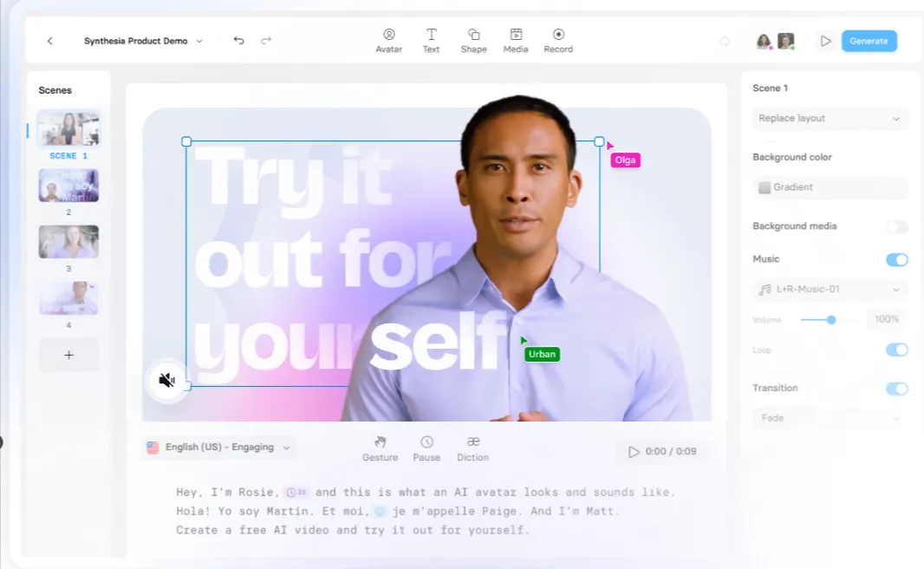
Task: Disable the Music toggle
Action: pos(897,259)
